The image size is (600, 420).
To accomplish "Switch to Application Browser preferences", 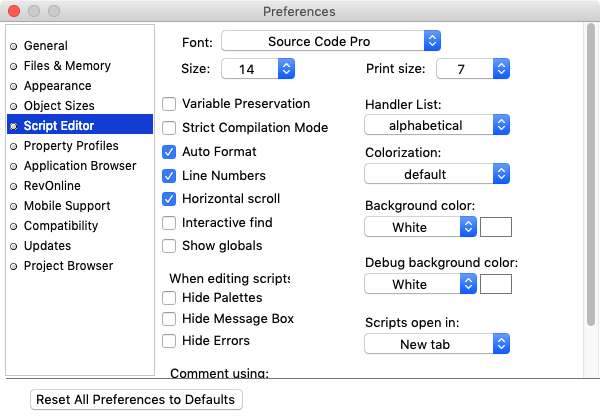I will point(80,166).
